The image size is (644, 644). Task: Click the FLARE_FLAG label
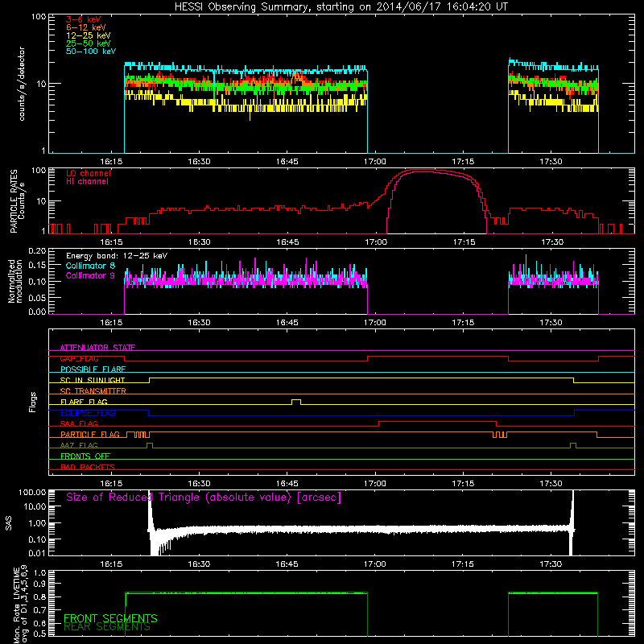(x=84, y=402)
